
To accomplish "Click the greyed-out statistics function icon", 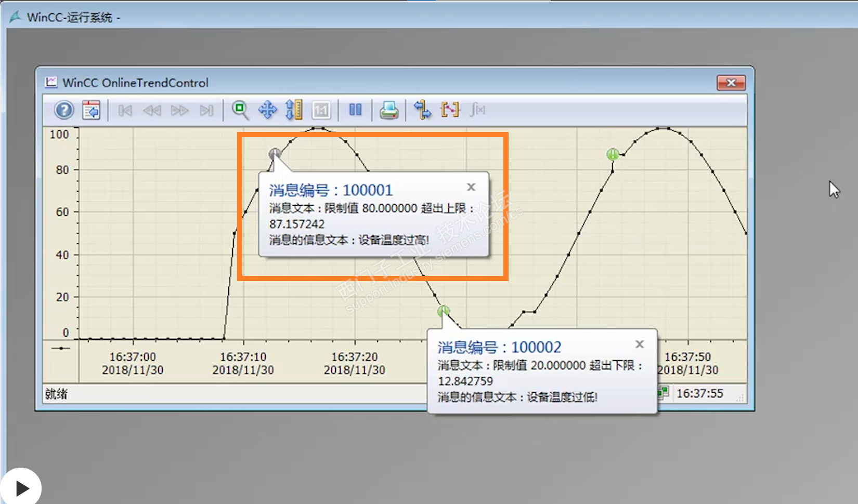I will [x=477, y=110].
